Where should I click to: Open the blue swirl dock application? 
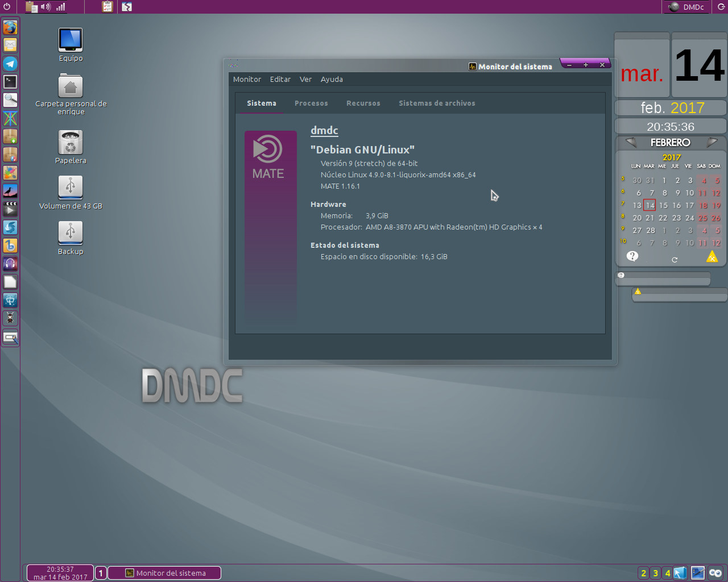coord(10,227)
